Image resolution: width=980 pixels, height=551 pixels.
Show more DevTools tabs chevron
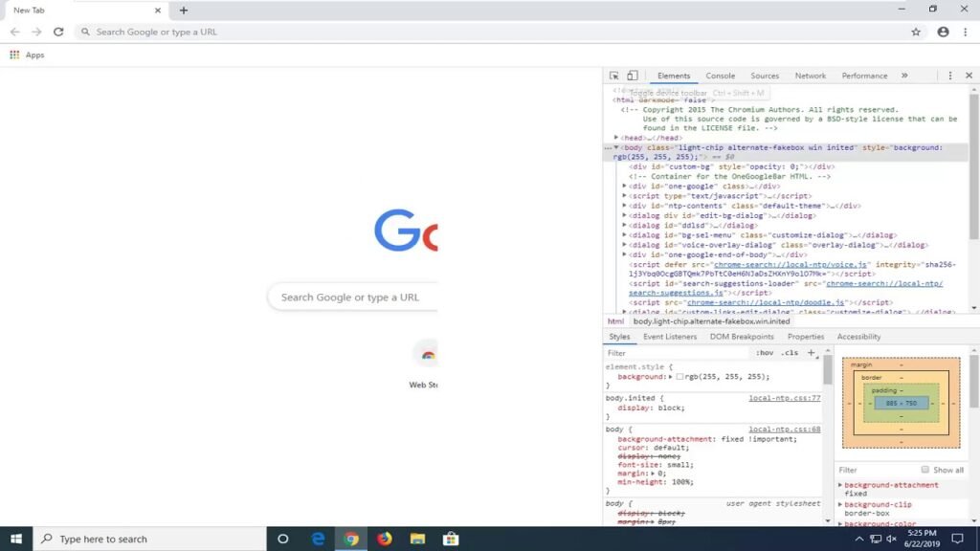pos(904,76)
